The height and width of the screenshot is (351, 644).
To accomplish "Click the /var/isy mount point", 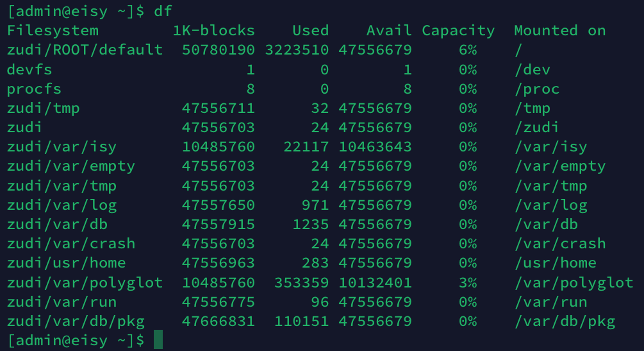I will [x=550, y=147].
